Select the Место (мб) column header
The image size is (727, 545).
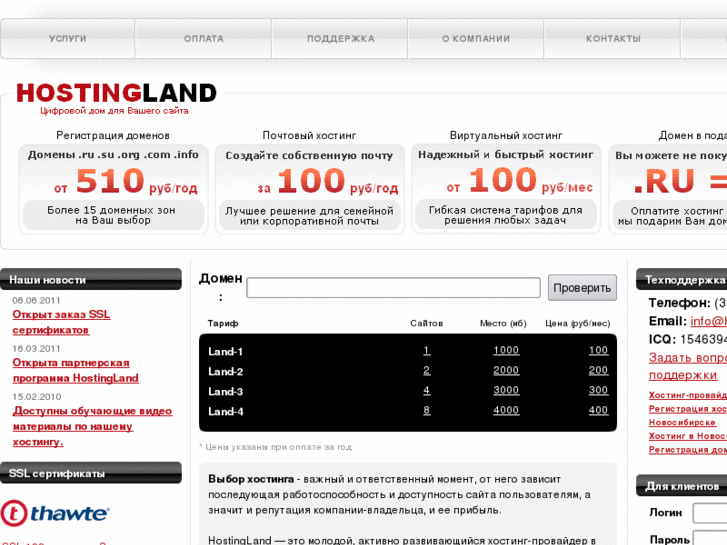[503, 323]
